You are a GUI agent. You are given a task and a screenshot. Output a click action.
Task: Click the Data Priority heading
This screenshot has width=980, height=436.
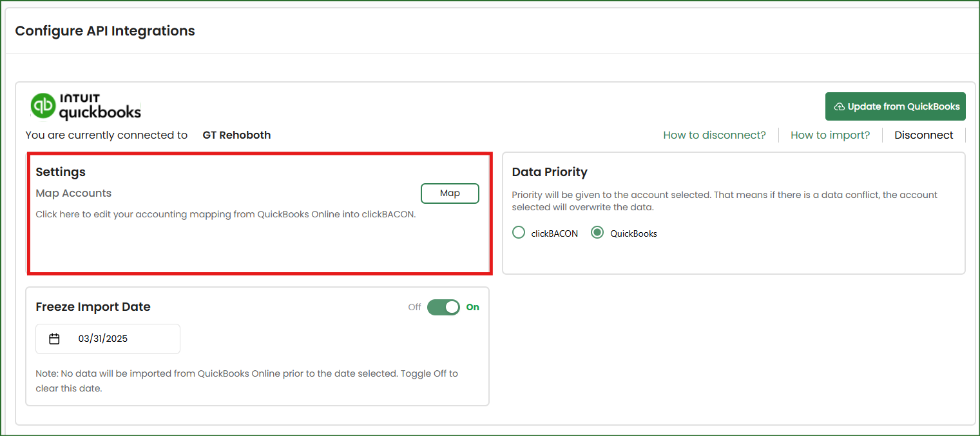pyautogui.click(x=550, y=172)
